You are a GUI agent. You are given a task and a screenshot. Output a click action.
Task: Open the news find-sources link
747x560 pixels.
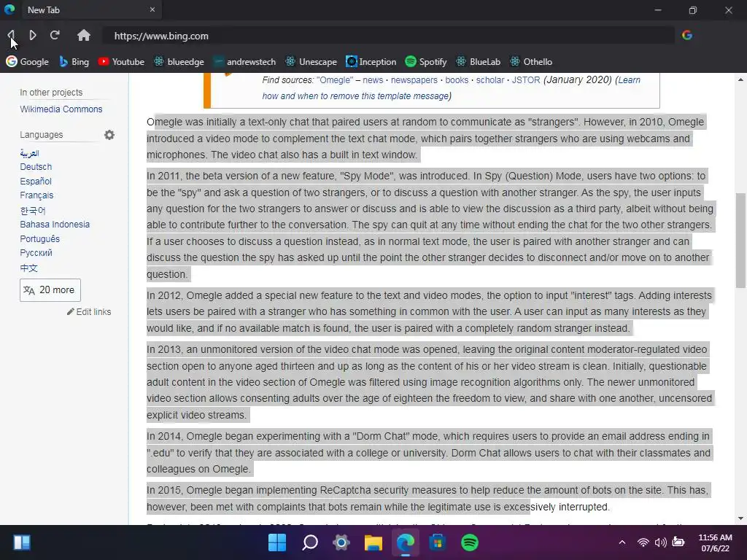pos(373,80)
